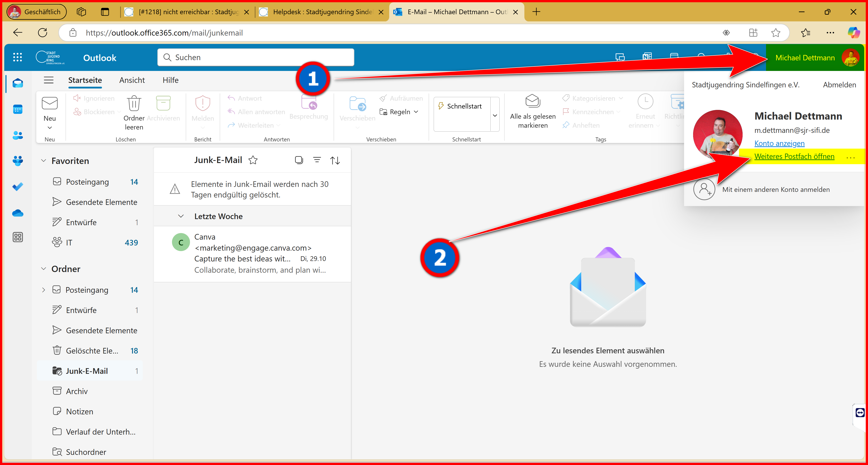The image size is (868, 465).
Task: Expand the Posteingang folder under Ordner
Action: click(43, 290)
